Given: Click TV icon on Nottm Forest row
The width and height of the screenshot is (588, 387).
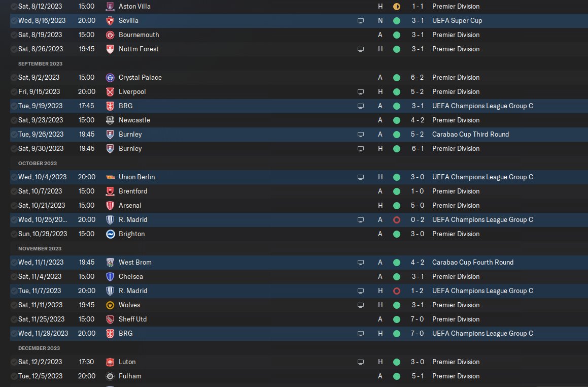Looking at the screenshot, I should [360, 49].
